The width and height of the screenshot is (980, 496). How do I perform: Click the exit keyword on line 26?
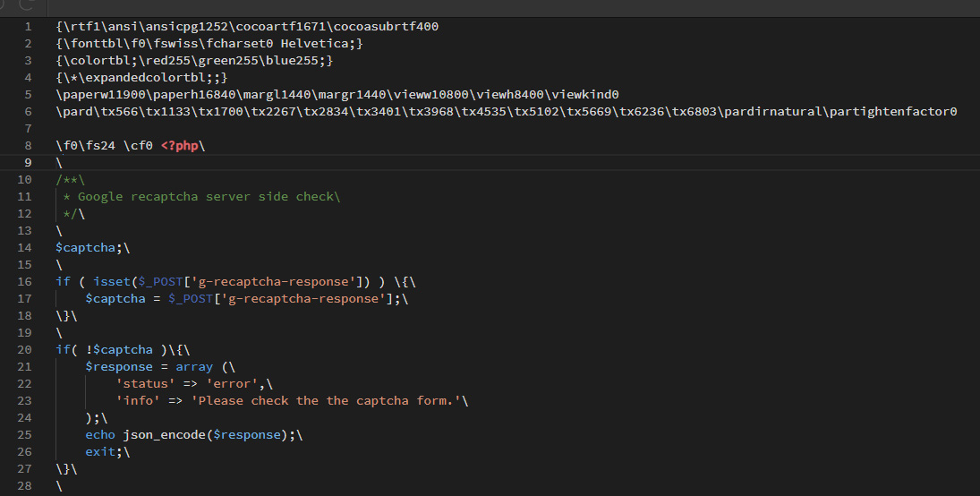click(x=100, y=451)
